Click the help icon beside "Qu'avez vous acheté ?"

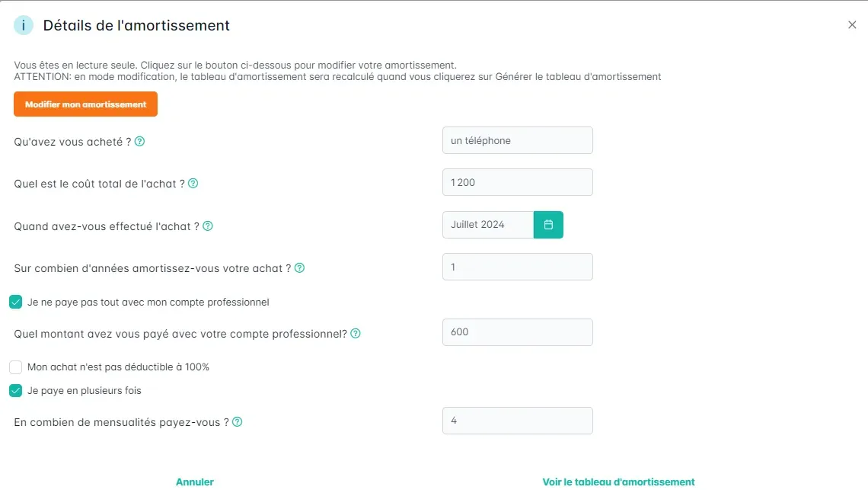(x=140, y=142)
